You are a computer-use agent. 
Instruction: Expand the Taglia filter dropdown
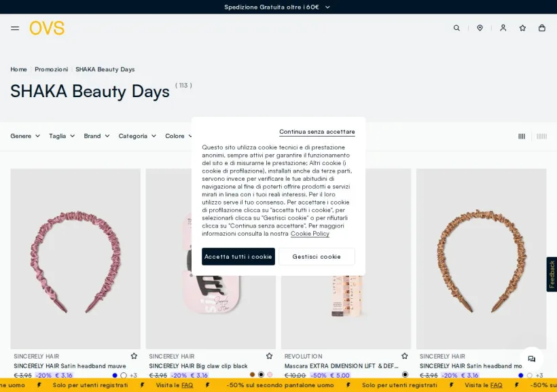click(x=62, y=136)
